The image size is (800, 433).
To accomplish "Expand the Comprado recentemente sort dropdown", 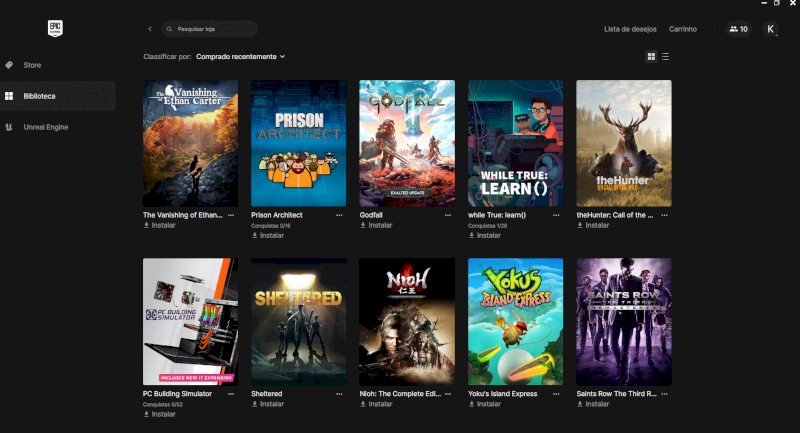I will 240,57.
